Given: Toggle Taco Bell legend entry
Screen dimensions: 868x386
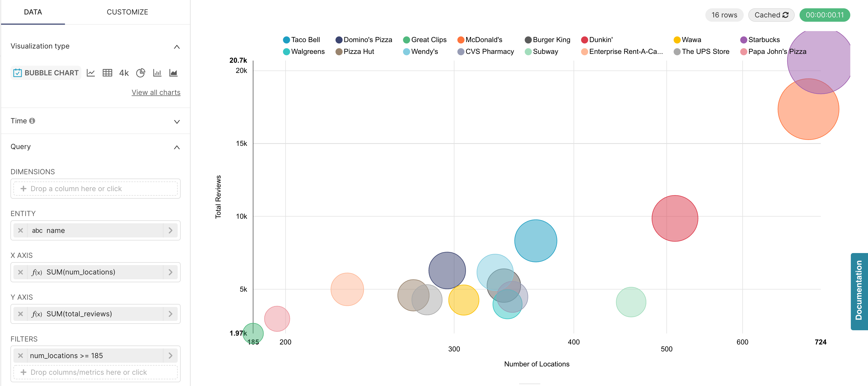Looking at the screenshot, I should click(x=305, y=40).
